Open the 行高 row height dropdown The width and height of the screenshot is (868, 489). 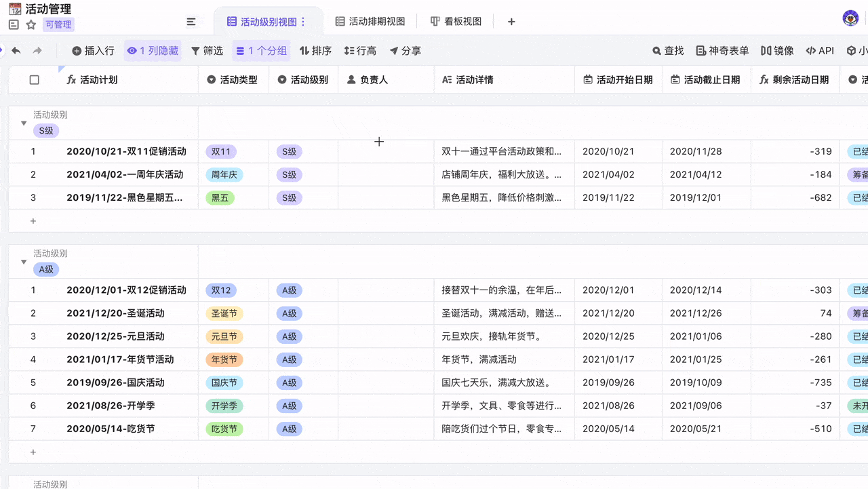pyautogui.click(x=360, y=51)
